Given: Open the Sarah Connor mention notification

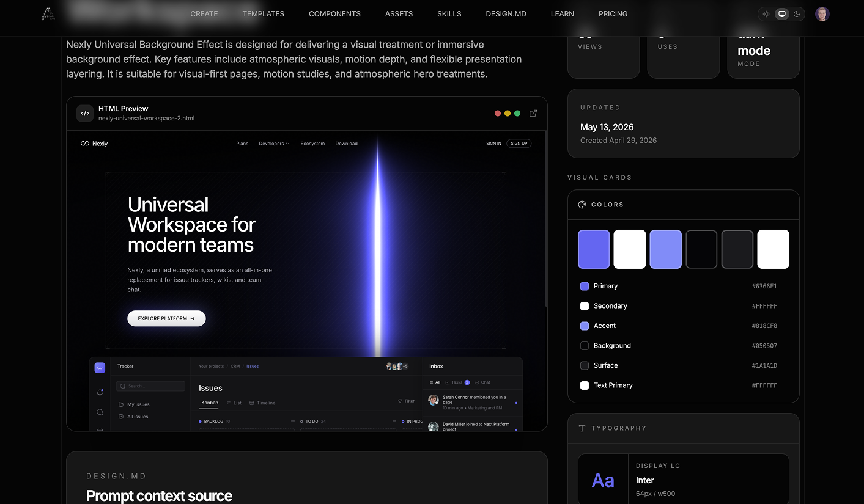Looking at the screenshot, I should click(x=472, y=403).
